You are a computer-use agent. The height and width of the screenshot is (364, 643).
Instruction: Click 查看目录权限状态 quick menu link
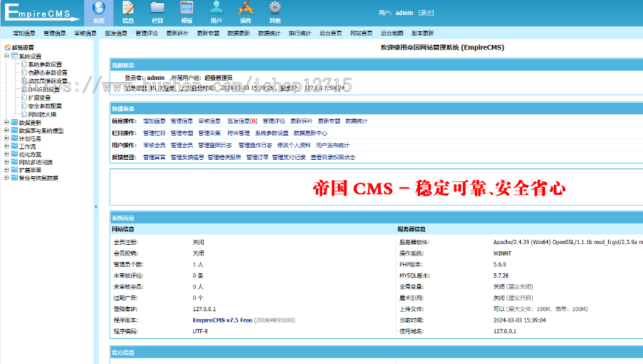[333, 157]
